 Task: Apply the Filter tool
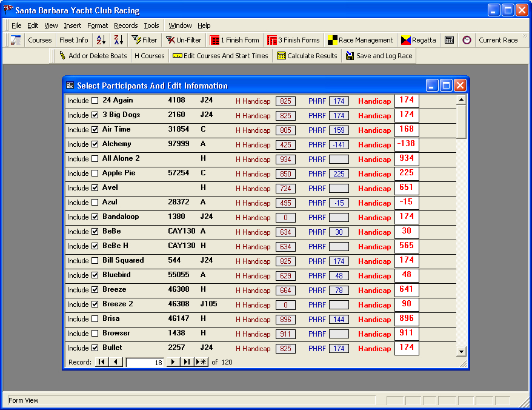point(145,40)
